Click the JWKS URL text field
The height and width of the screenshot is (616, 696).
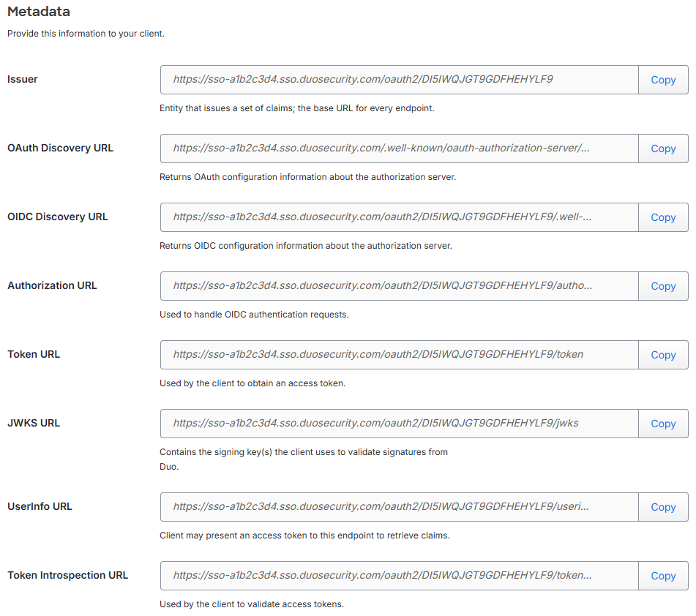click(399, 423)
